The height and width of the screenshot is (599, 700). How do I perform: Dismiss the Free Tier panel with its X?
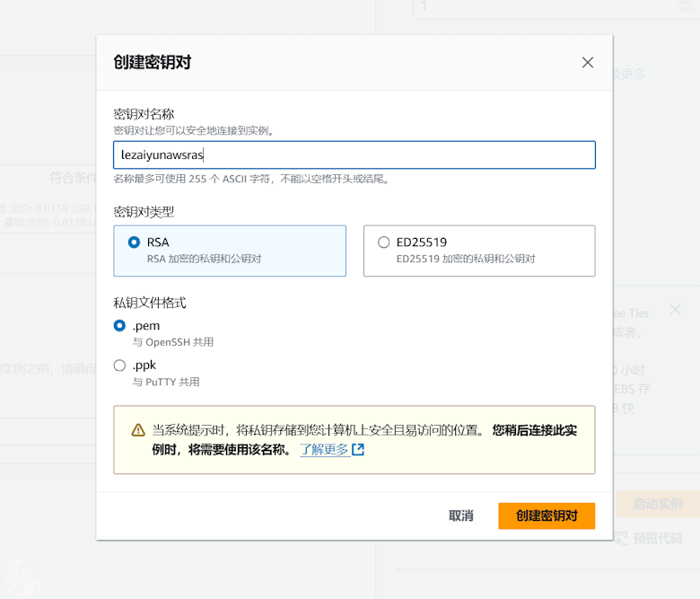tap(675, 310)
